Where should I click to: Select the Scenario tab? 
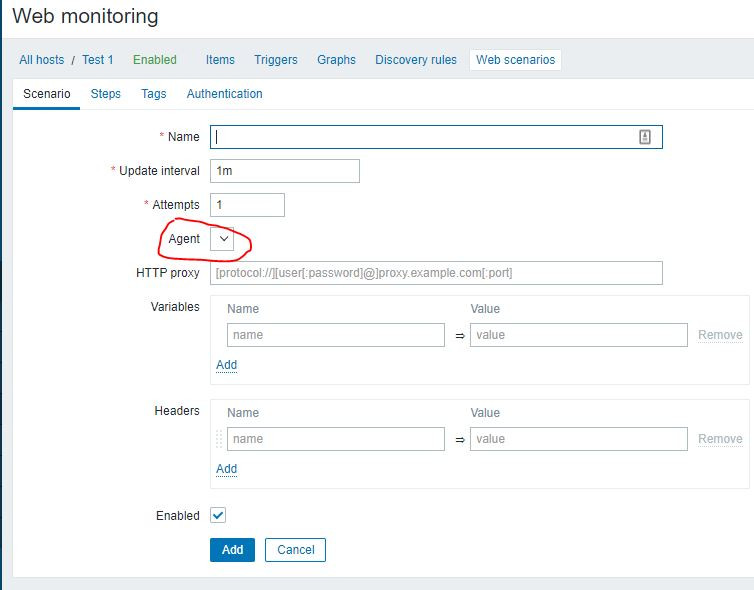coord(47,94)
